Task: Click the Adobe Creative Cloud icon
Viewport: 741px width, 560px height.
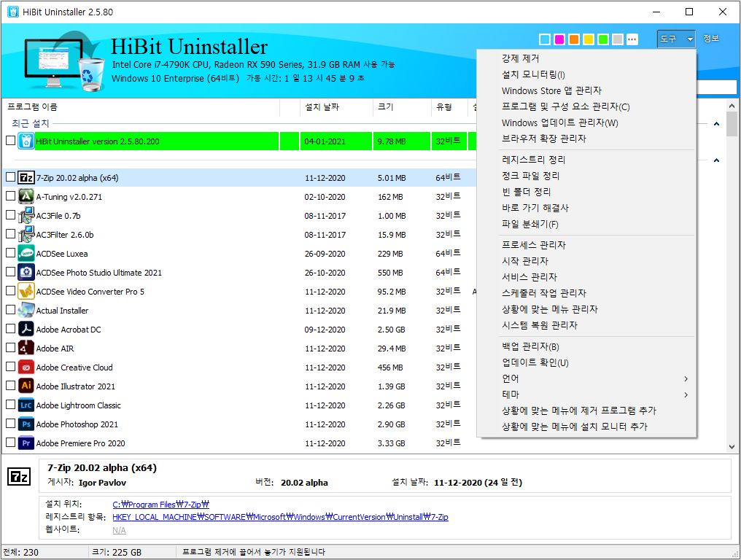Action: pos(26,367)
